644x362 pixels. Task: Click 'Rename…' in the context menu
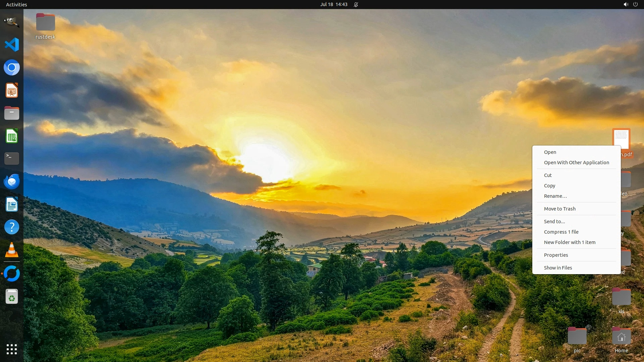(x=555, y=196)
